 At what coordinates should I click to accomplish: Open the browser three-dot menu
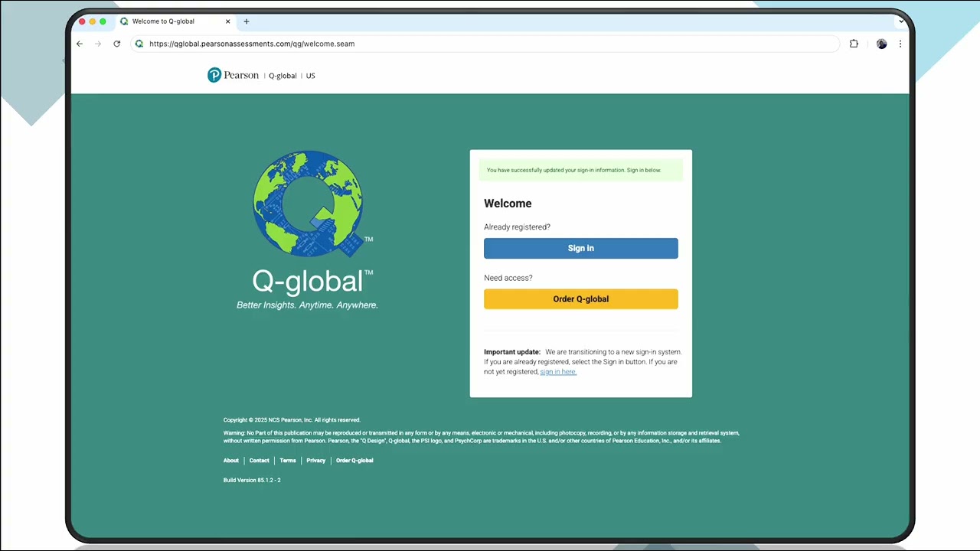[900, 44]
